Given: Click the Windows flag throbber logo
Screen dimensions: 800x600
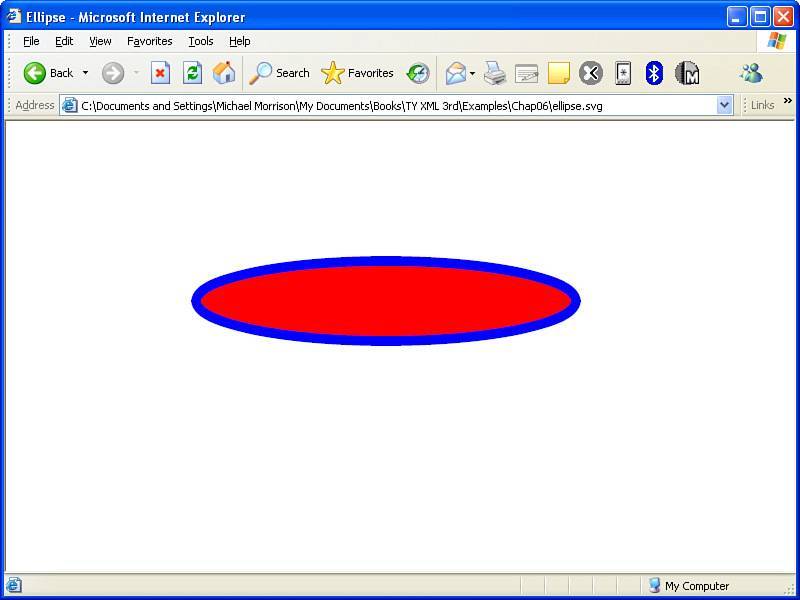Looking at the screenshot, I should 777,41.
